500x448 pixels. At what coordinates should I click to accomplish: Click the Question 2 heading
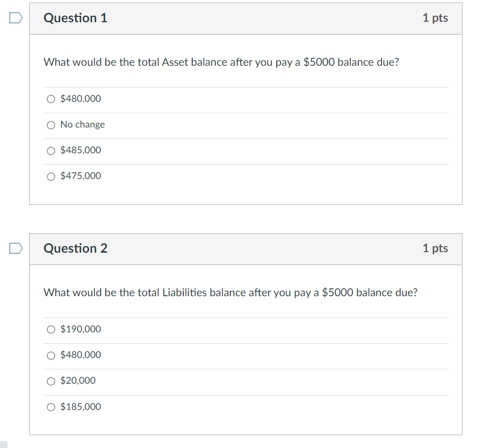click(75, 248)
